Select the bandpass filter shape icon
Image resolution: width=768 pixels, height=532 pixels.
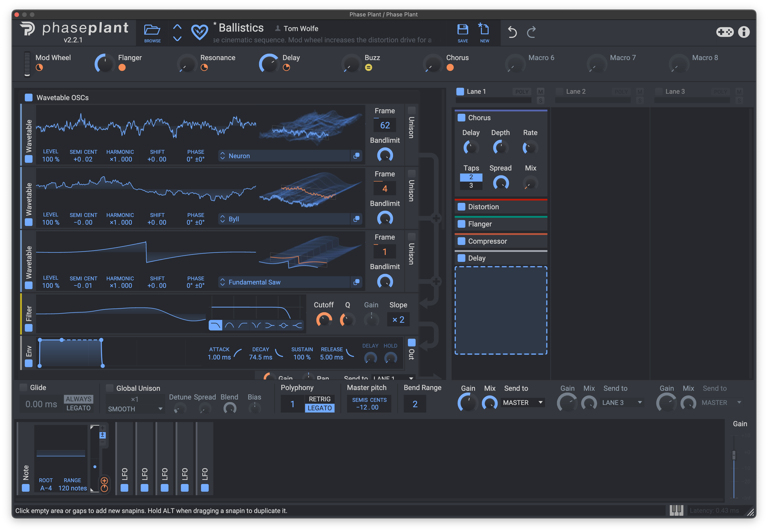[229, 325]
